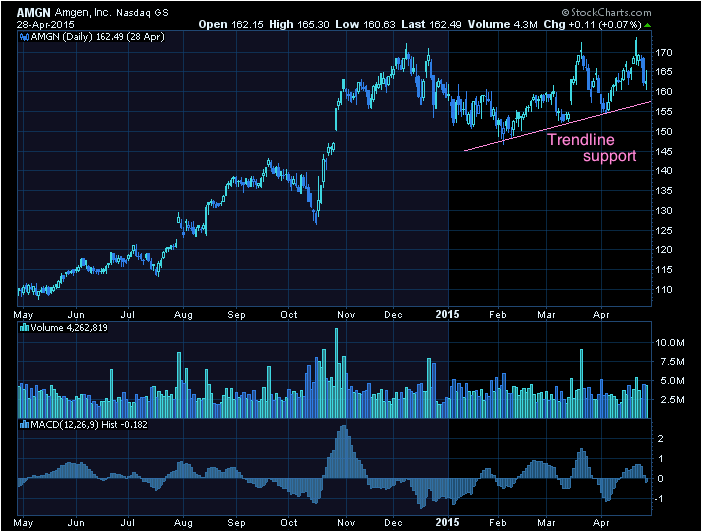This screenshot has height=532, width=702.
Task: Click the histogram icon beside MACD legend
Action: tap(25, 425)
